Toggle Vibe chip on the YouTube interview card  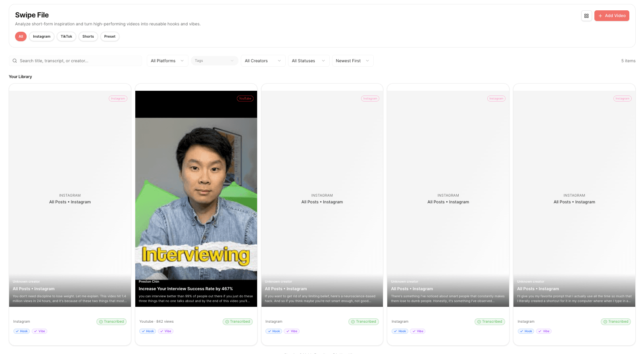click(165, 331)
